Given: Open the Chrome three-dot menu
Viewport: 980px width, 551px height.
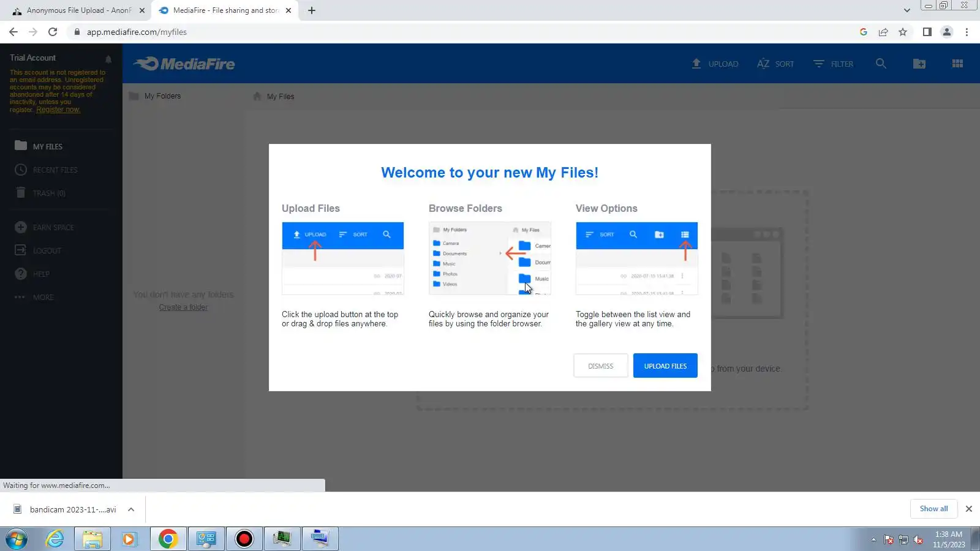Looking at the screenshot, I should [x=967, y=32].
